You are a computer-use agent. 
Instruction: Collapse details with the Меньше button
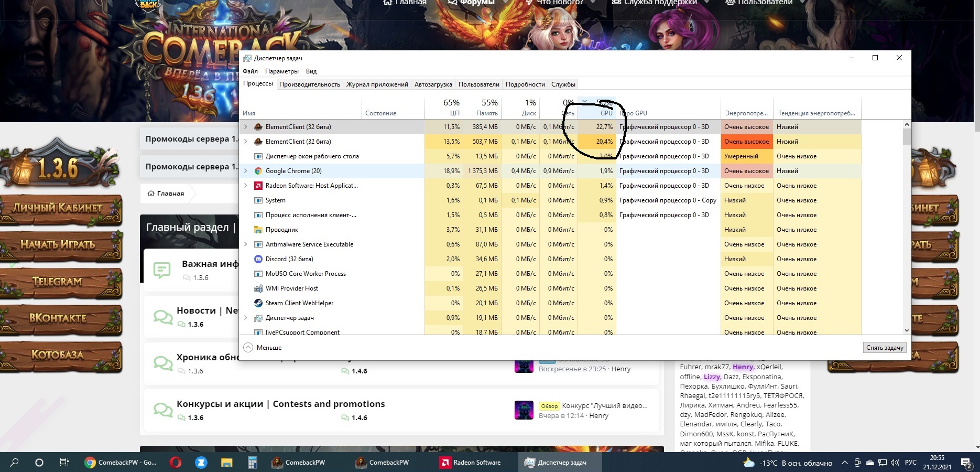click(x=263, y=348)
